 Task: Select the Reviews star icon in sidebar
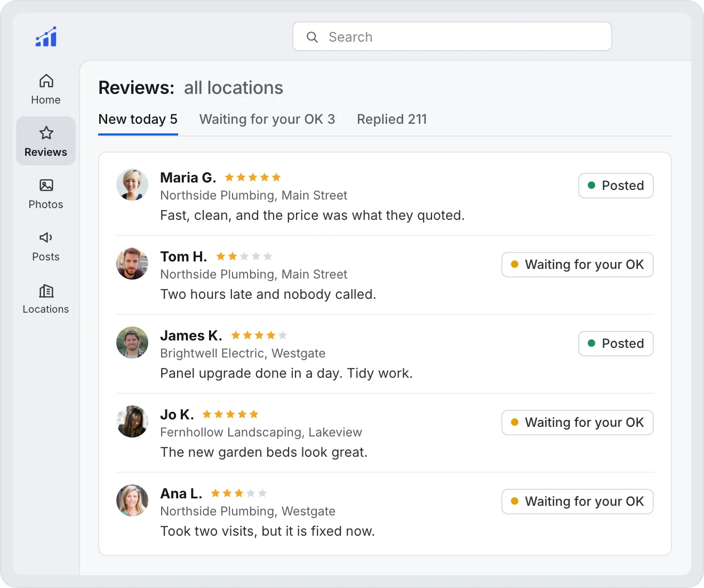coord(46,133)
